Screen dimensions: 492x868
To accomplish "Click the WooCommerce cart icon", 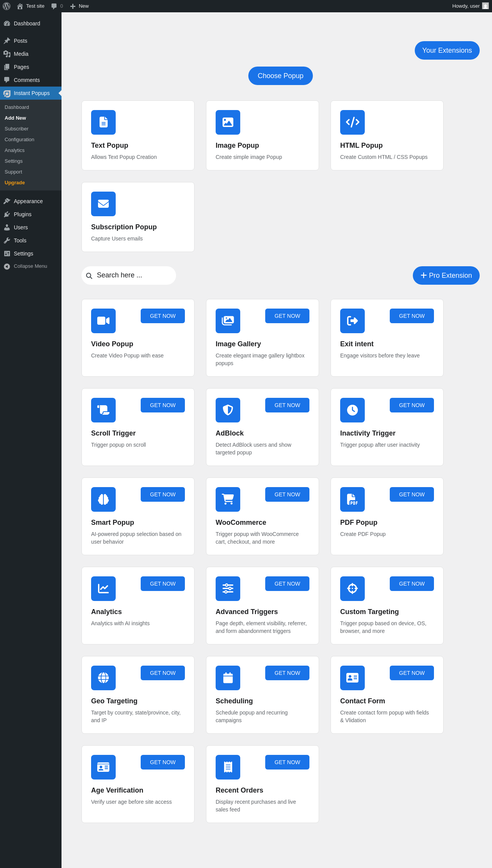I will point(228,499).
